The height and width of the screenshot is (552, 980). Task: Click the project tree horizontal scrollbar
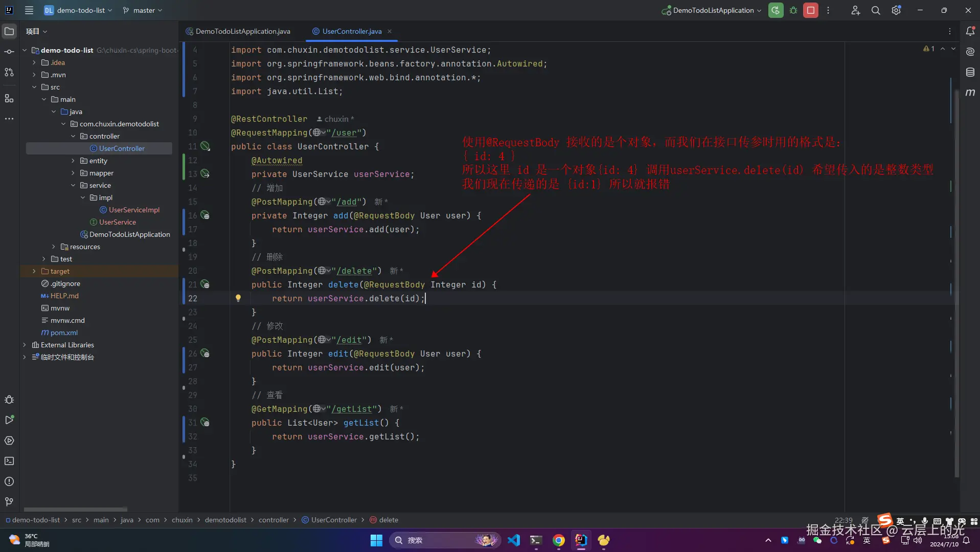(75, 509)
